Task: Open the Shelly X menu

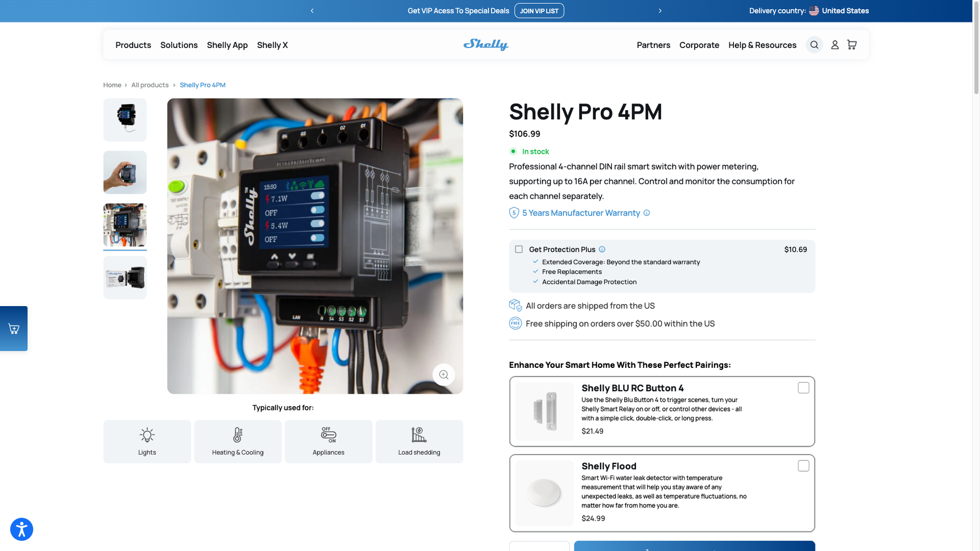Action: click(x=272, y=45)
